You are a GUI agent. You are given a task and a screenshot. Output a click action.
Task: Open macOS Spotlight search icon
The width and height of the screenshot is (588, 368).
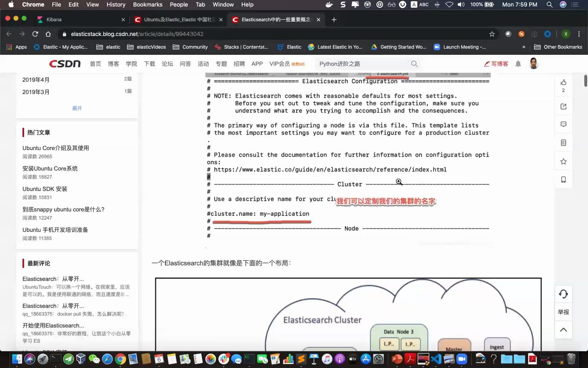[550, 4]
